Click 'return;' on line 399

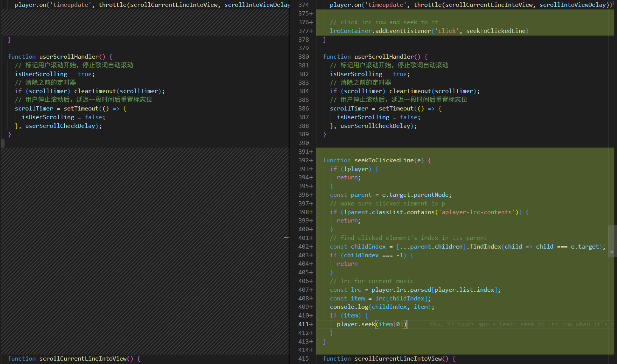[x=349, y=221]
